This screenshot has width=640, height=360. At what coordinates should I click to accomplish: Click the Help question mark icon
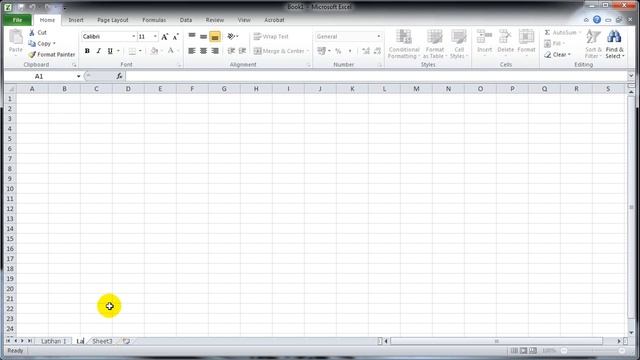point(597,20)
